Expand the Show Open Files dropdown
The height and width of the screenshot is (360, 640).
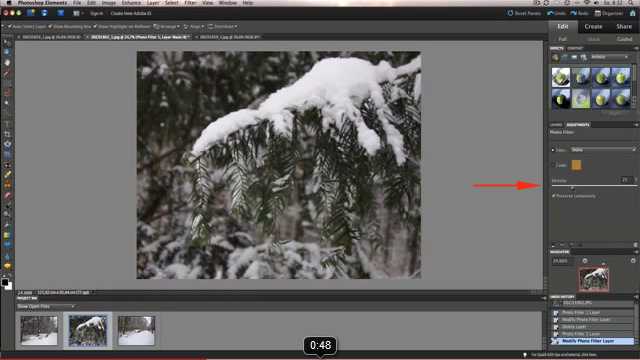[x=45, y=306]
